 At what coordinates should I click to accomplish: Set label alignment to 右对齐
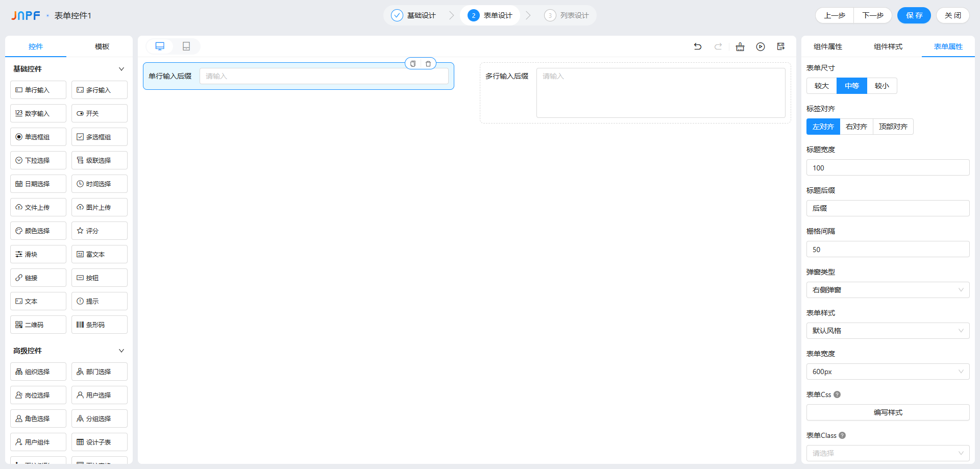click(856, 127)
